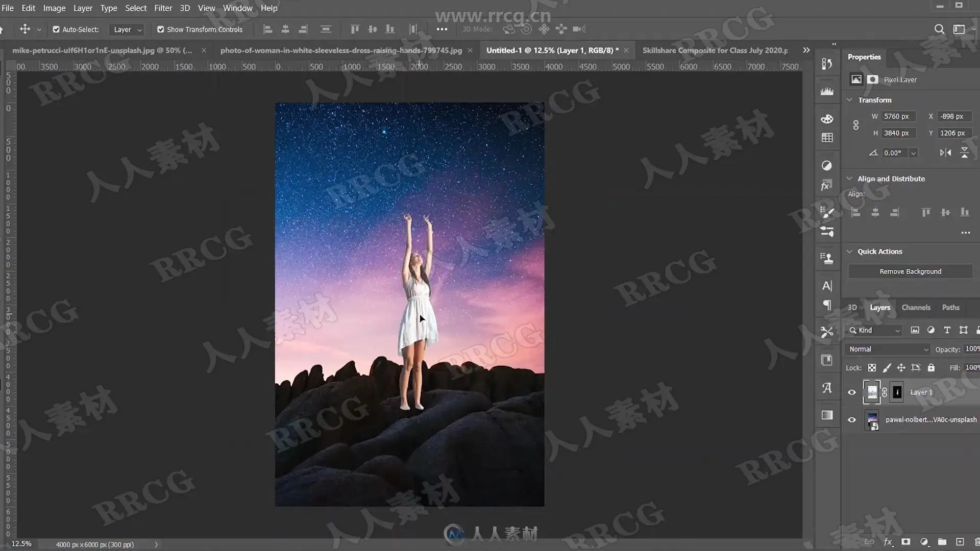Create a new layer with plus icon

tap(960, 542)
